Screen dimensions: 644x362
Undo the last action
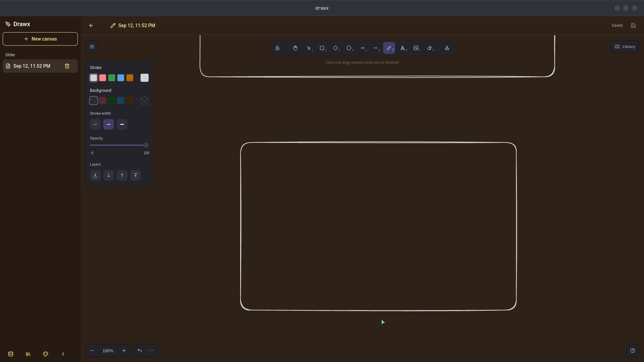pos(140,351)
